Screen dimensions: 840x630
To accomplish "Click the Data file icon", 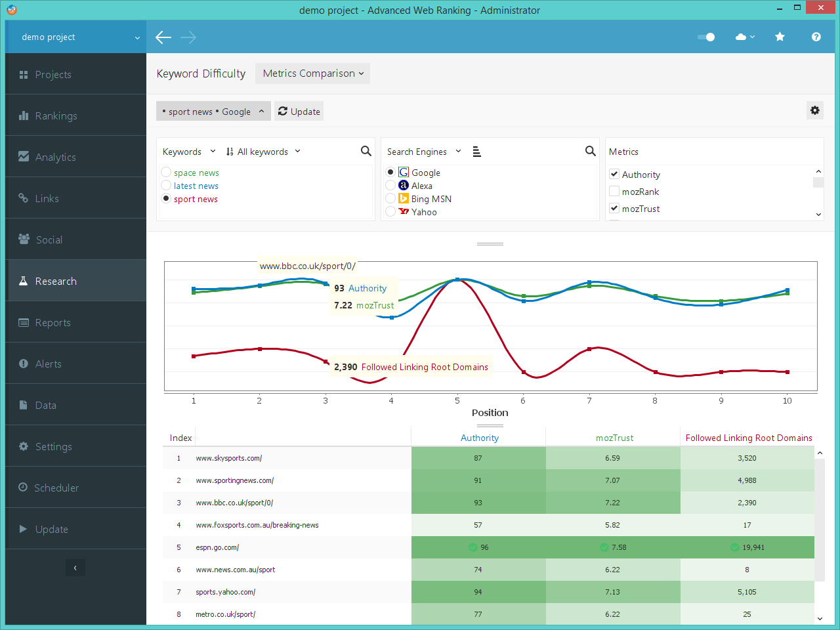I will (x=23, y=405).
